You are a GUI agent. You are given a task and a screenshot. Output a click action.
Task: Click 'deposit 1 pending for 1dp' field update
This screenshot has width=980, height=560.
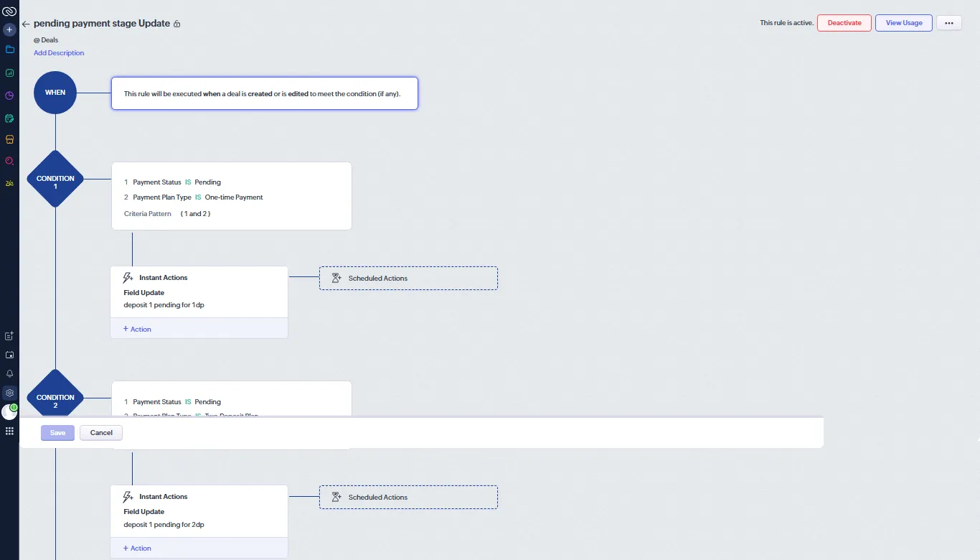tap(164, 305)
